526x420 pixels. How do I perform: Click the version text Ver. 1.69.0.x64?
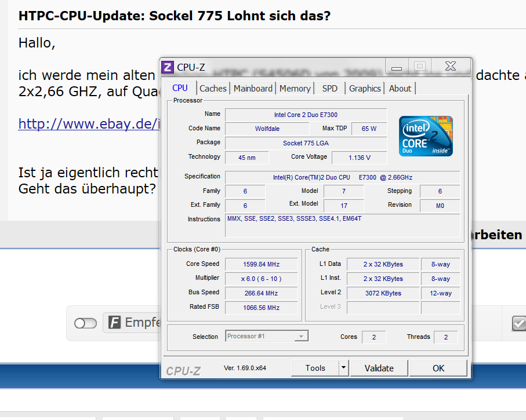click(245, 368)
